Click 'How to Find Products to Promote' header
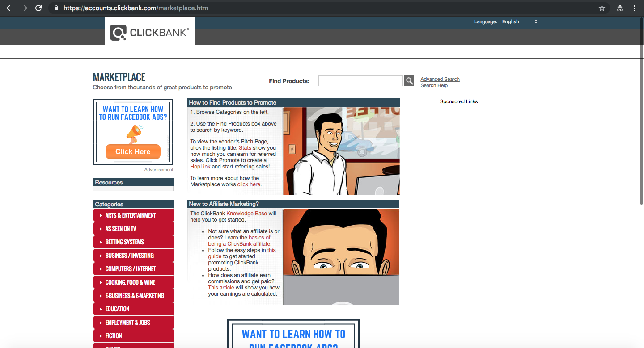 (x=293, y=102)
